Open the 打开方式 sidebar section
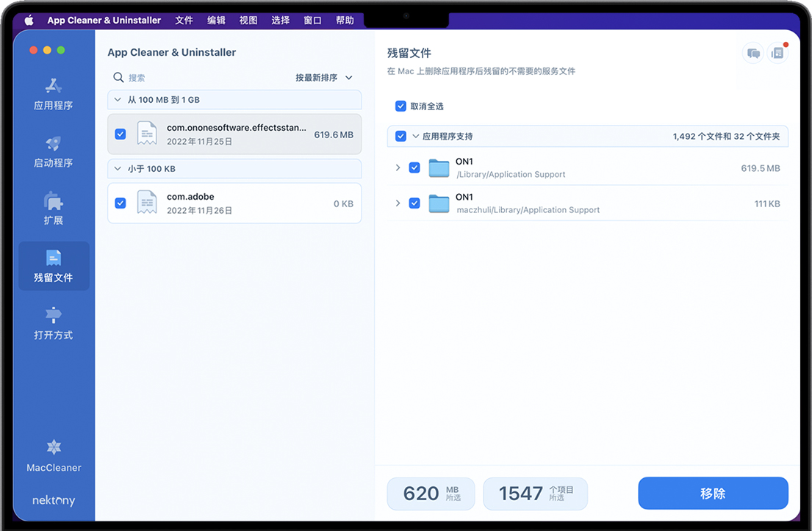The image size is (812, 531). click(54, 323)
